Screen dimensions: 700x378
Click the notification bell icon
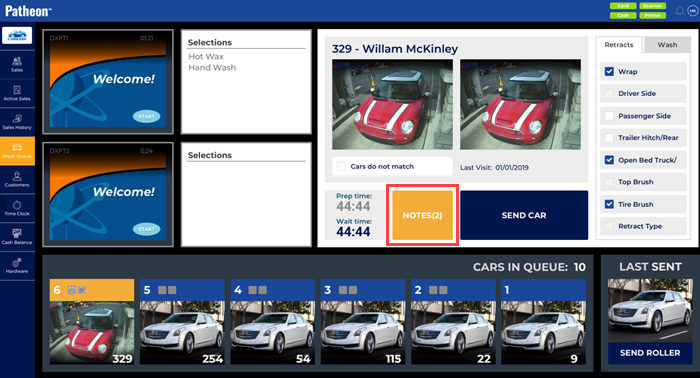click(679, 10)
